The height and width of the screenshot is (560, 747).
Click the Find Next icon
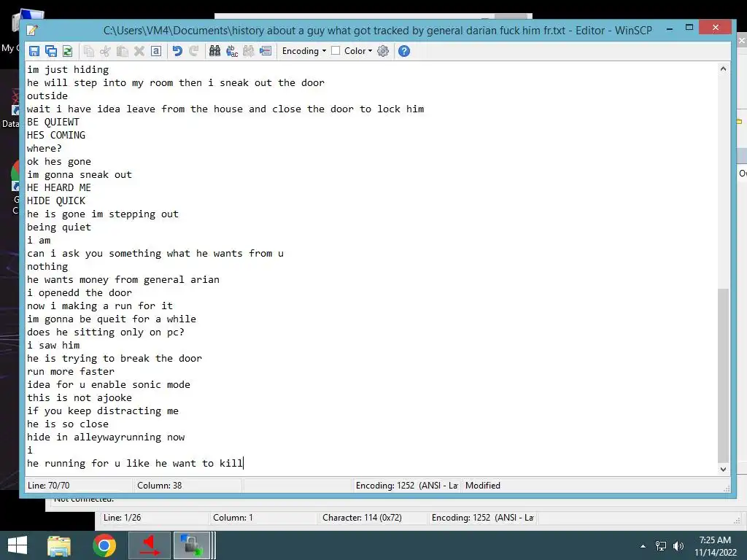(249, 51)
